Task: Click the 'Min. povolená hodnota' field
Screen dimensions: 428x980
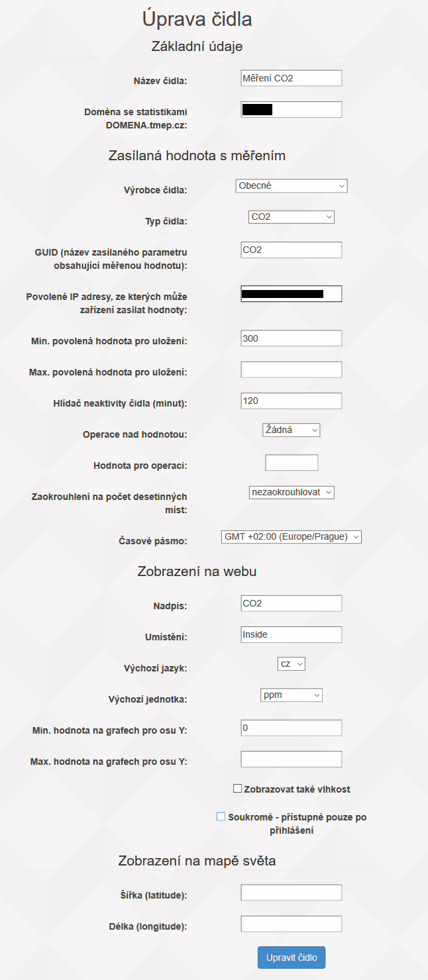Action: point(292,338)
